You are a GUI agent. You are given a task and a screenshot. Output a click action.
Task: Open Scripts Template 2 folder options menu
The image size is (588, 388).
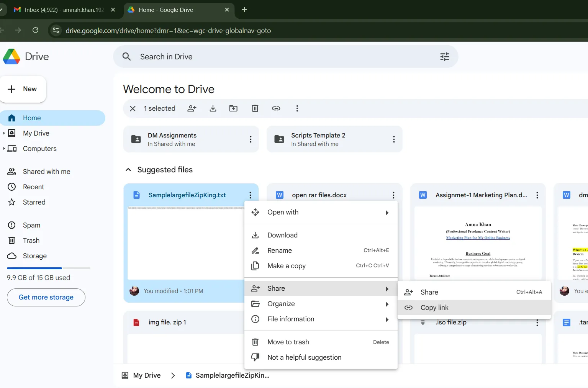coord(394,139)
